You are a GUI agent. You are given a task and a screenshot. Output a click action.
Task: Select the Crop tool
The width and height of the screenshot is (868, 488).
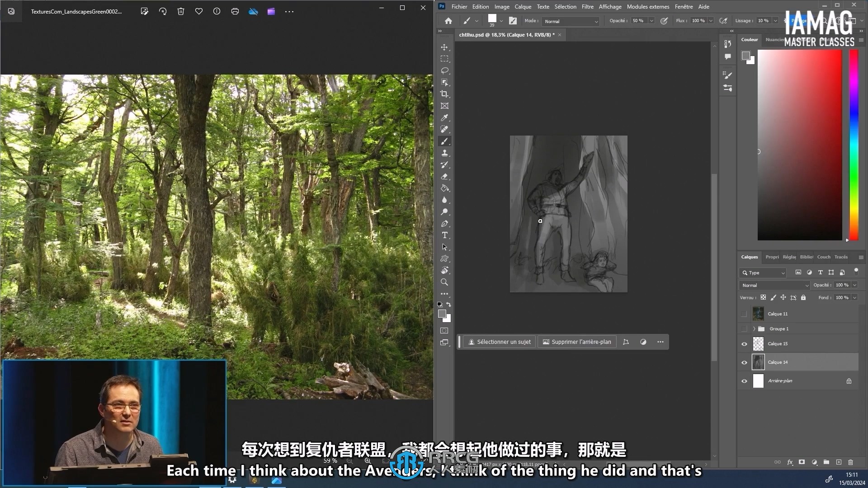(444, 94)
